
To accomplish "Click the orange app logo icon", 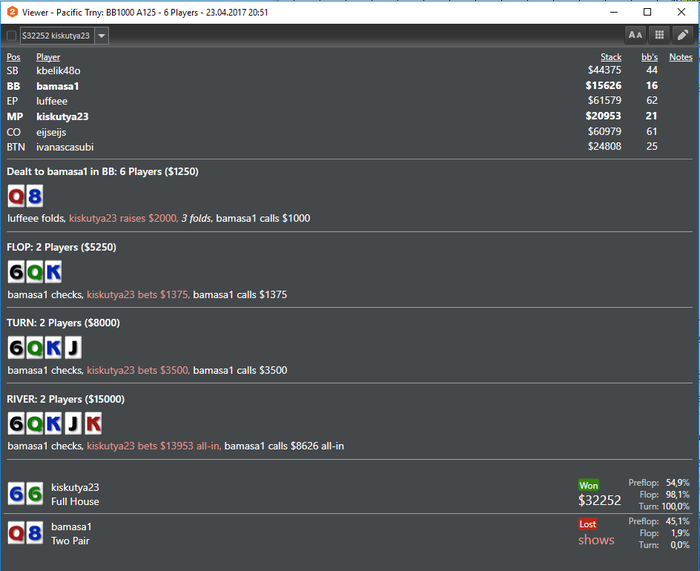I will (12, 12).
